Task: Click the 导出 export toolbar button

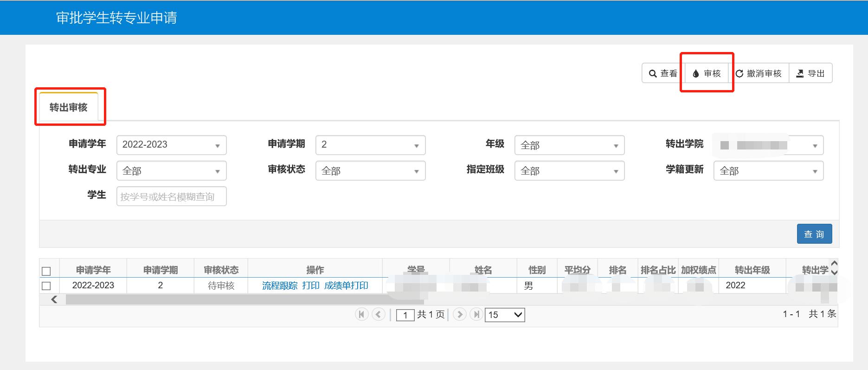Action: (810, 73)
